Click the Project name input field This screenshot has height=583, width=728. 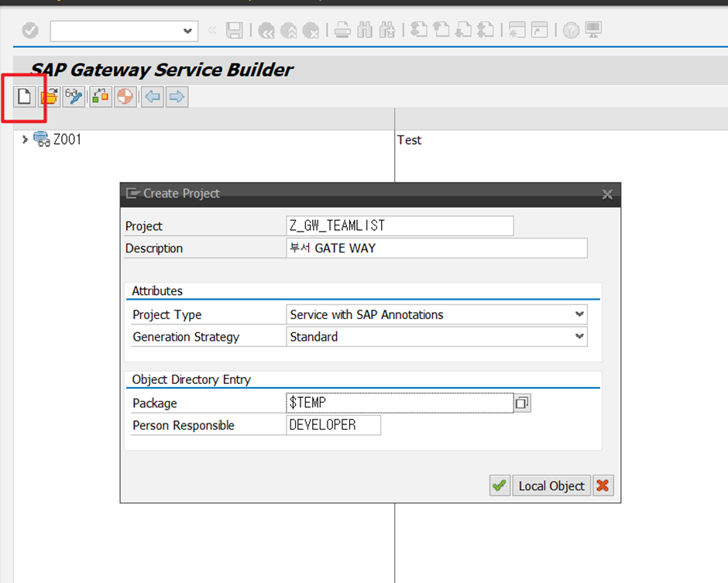(x=400, y=225)
